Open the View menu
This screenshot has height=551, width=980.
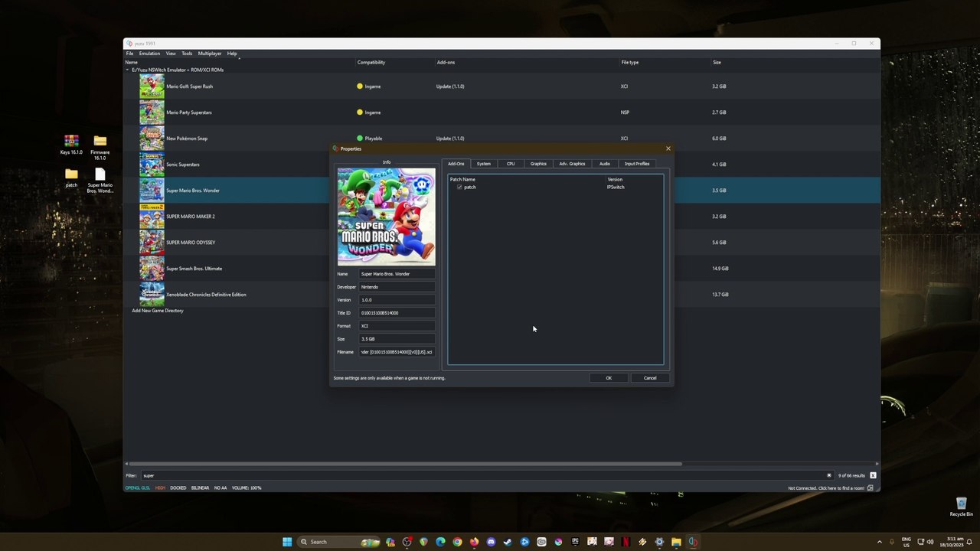tap(171, 54)
